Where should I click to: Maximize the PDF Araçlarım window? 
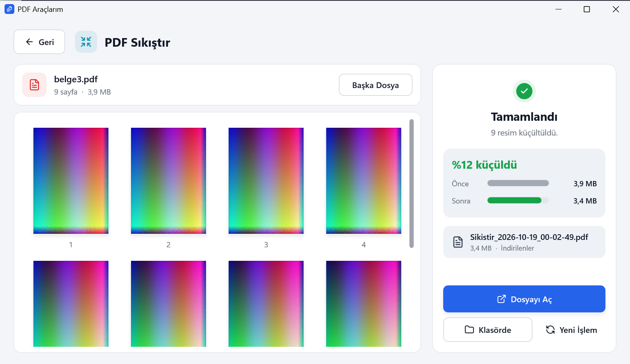(x=587, y=9)
